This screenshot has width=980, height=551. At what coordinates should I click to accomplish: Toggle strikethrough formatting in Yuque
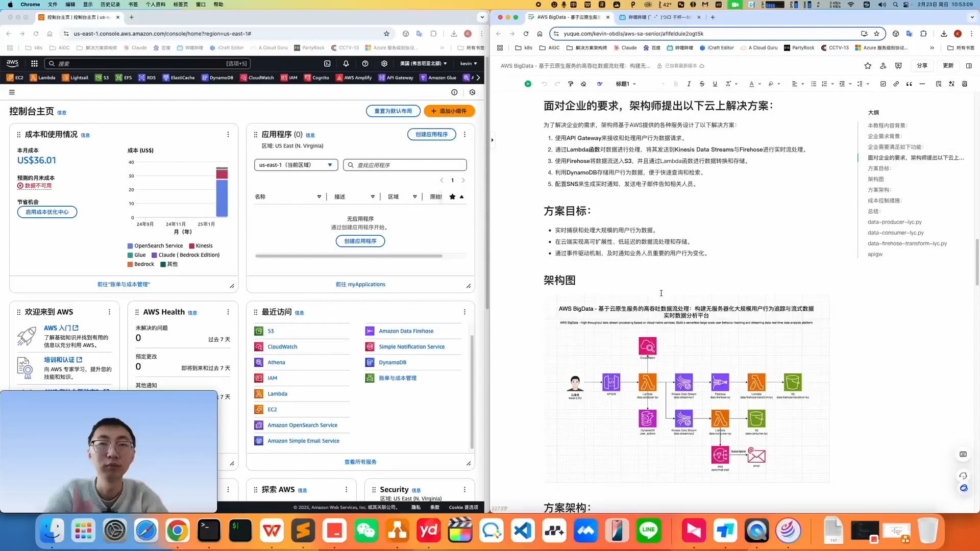point(702,84)
